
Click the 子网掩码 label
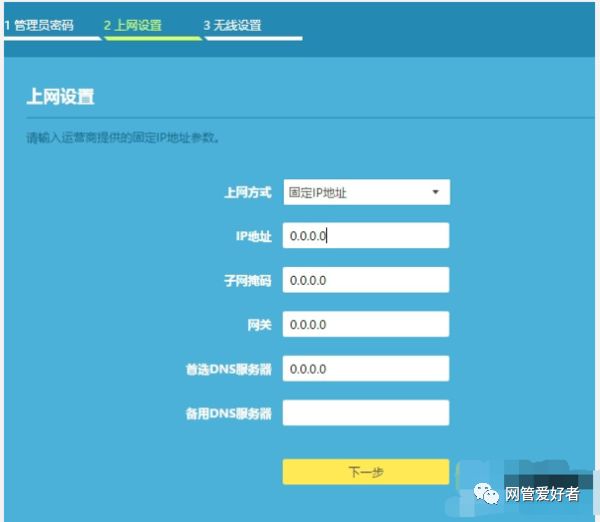tap(248, 281)
